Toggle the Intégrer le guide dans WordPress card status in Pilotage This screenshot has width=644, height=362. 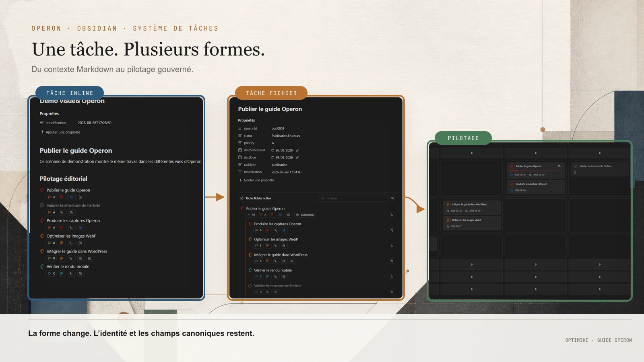(448, 204)
